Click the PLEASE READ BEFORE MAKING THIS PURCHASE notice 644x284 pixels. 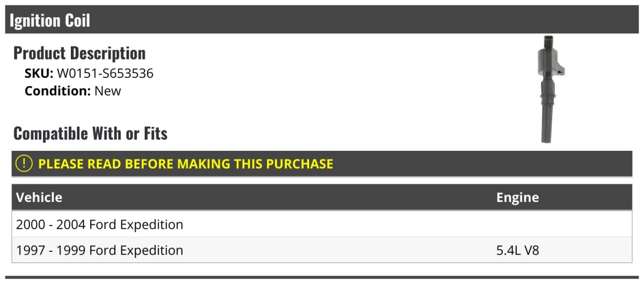(186, 164)
